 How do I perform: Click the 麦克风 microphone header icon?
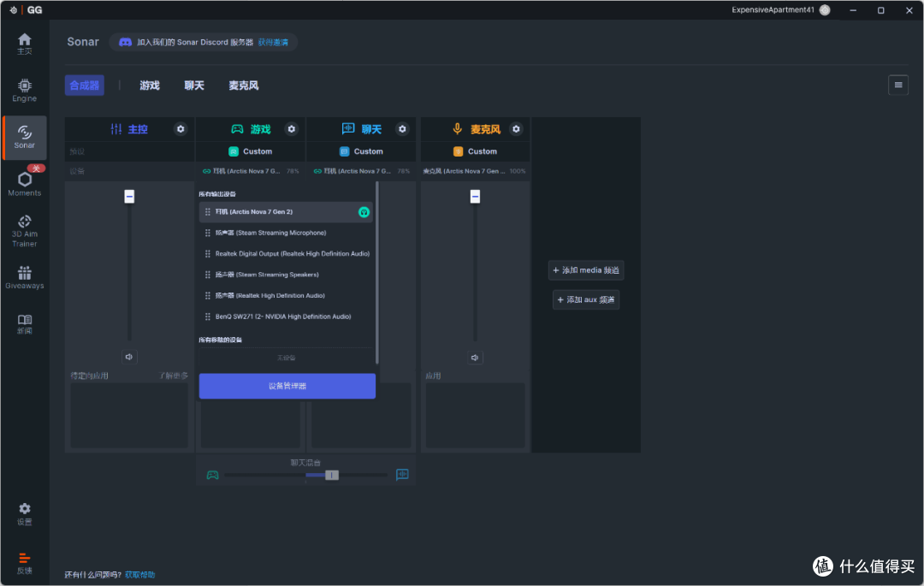(x=457, y=129)
